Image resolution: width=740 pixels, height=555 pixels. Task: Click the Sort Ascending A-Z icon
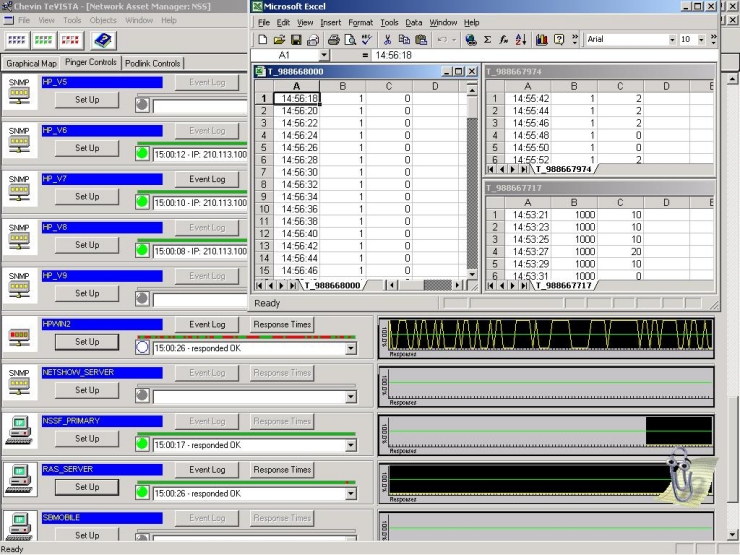[521, 40]
